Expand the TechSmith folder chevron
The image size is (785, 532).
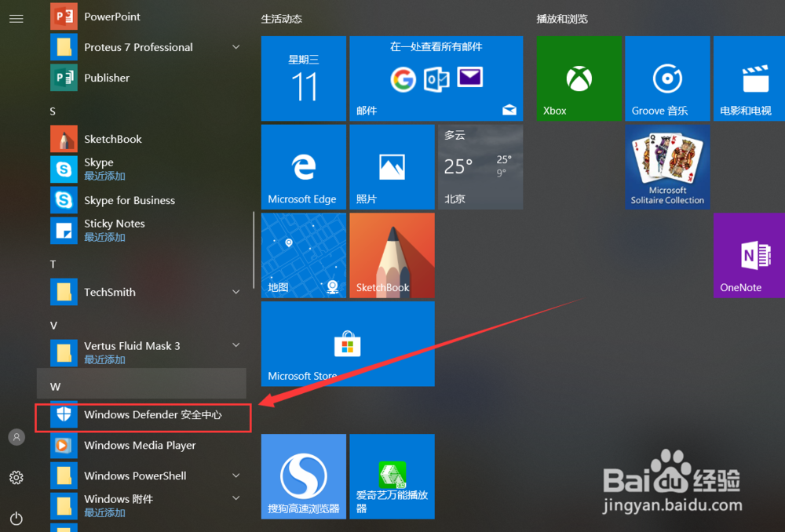pos(235,292)
